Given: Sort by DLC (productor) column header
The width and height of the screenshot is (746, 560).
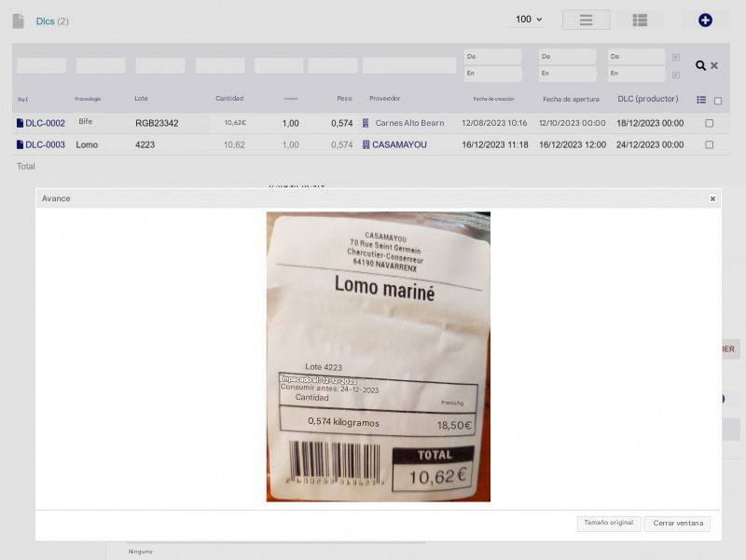Looking at the screenshot, I should click(648, 99).
